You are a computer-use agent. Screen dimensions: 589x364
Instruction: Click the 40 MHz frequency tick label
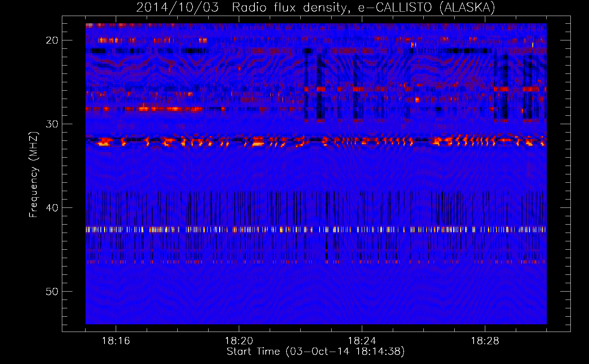click(52, 207)
